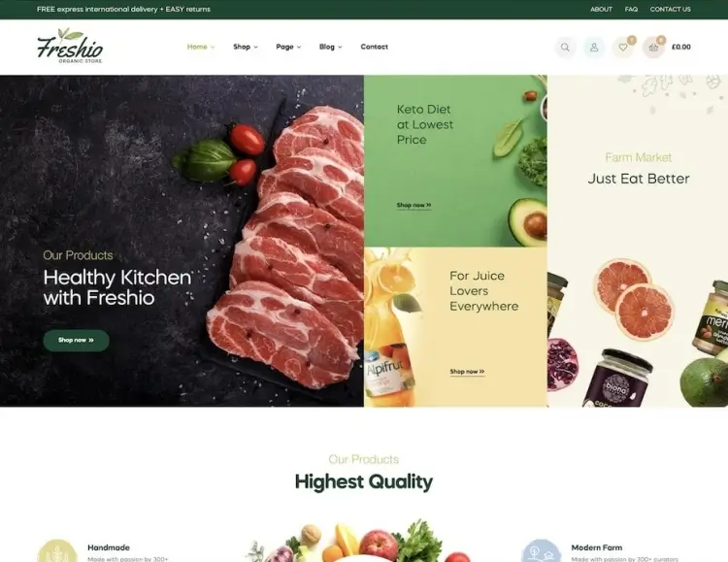Open the shopping basket icon
The width and height of the screenshot is (728, 562).
click(x=653, y=48)
